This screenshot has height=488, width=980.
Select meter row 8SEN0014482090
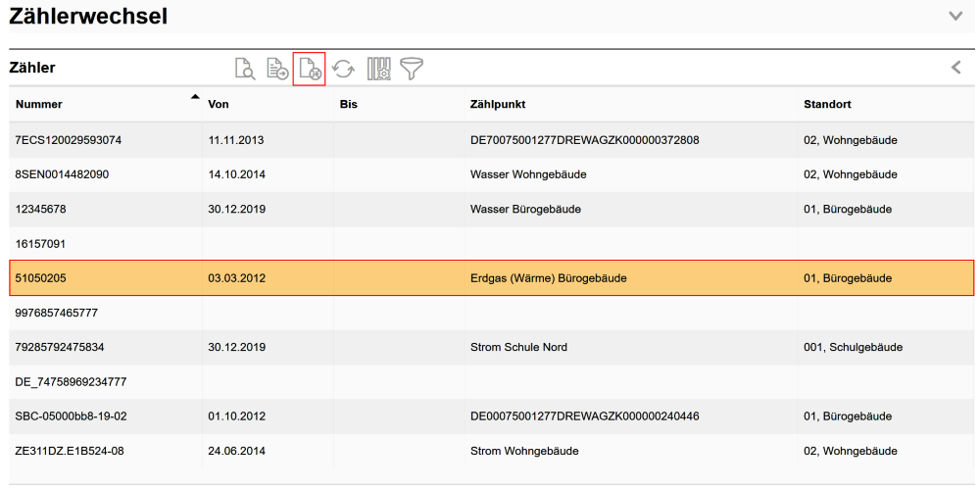(62, 174)
